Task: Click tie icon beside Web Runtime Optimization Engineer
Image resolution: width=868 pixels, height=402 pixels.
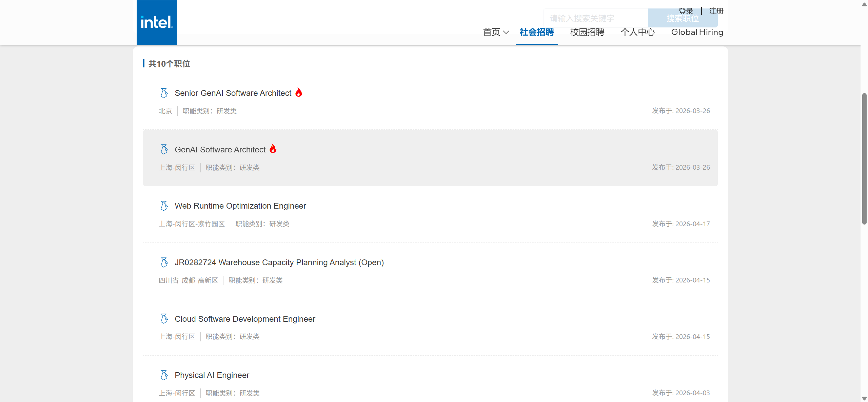Action: (164, 206)
